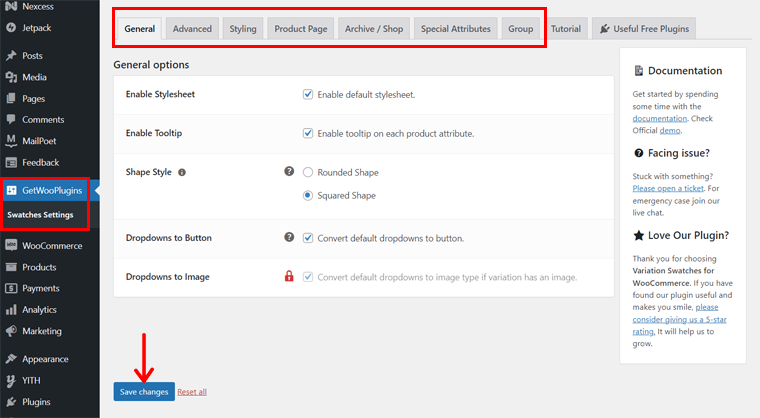Click the Facing issue question icon
760x418 pixels.
pos(639,153)
